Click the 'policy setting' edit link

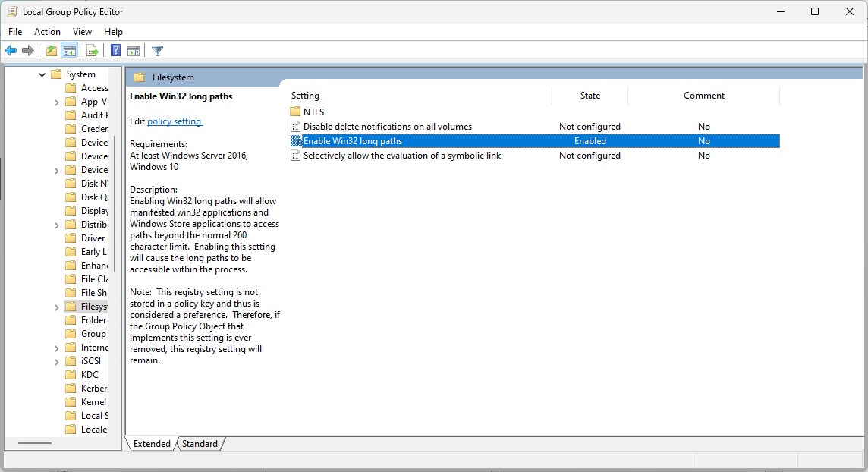[x=175, y=121]
